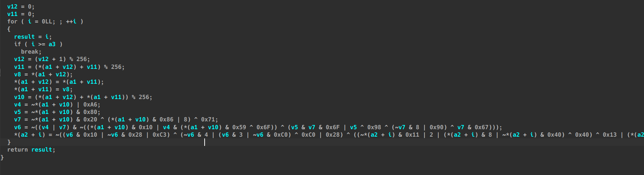This screenshot has width=644, height=175.
Task: Click the v12 variable in "v12 = 0;"
Action: [12, 6]
